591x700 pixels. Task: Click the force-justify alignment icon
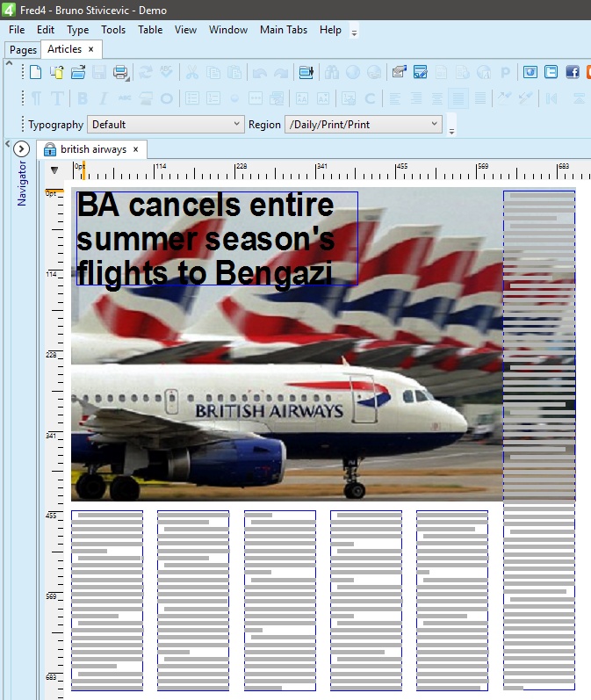[479, 98]
